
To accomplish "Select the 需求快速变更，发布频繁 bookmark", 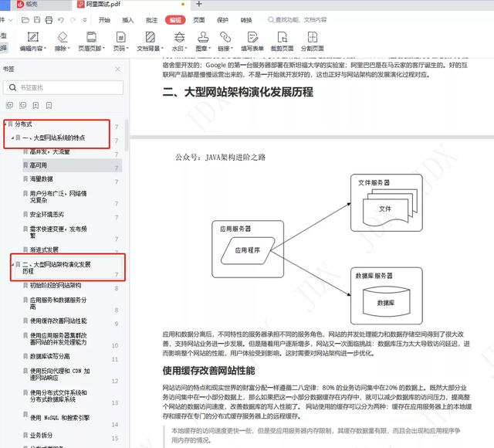I will coord(59,232).
